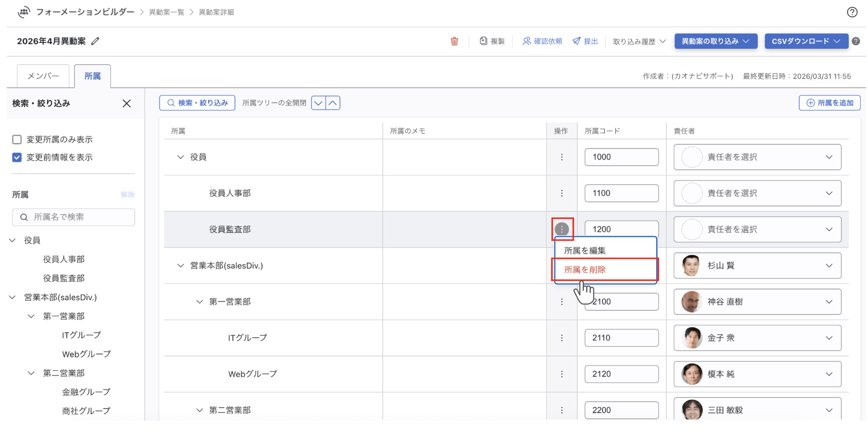Collapse 第二営業部 in sidebar tree
The width and height of the screenshot is (868, 445).
(31, 373)
